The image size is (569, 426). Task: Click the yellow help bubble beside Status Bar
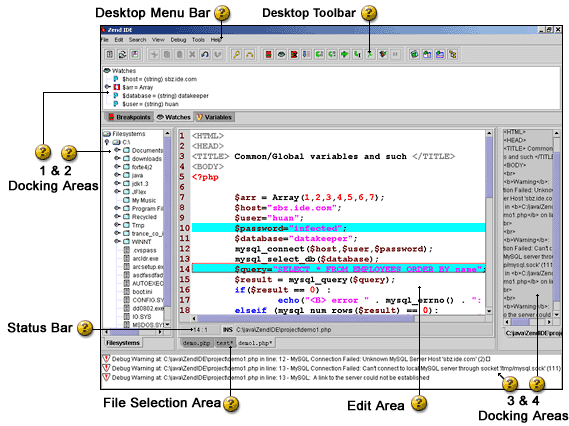pyautogui.click(x=85, y=328)
